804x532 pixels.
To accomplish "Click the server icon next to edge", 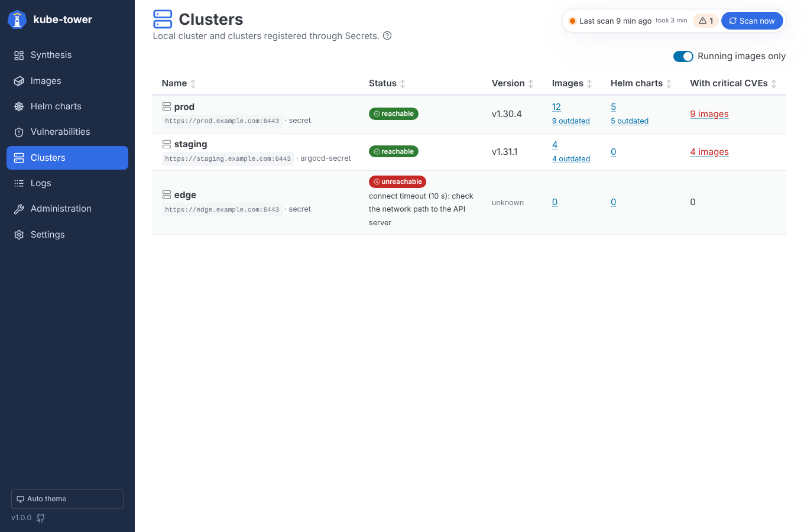I will [x=167, y=194].
